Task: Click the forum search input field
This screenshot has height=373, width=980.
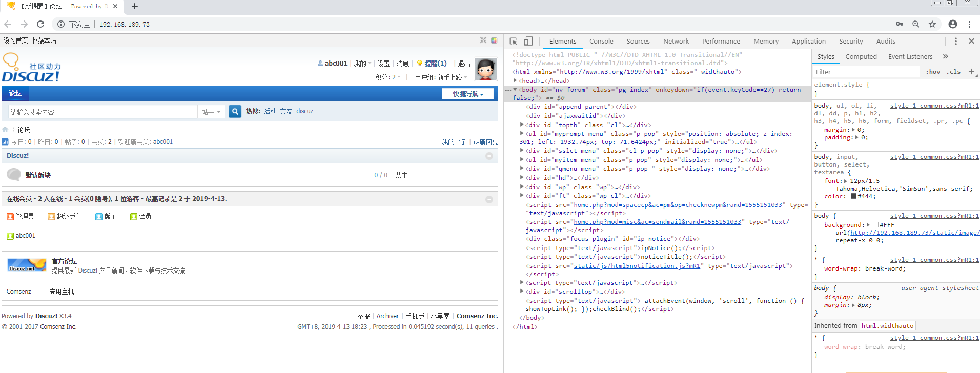Action: point(104,112)
